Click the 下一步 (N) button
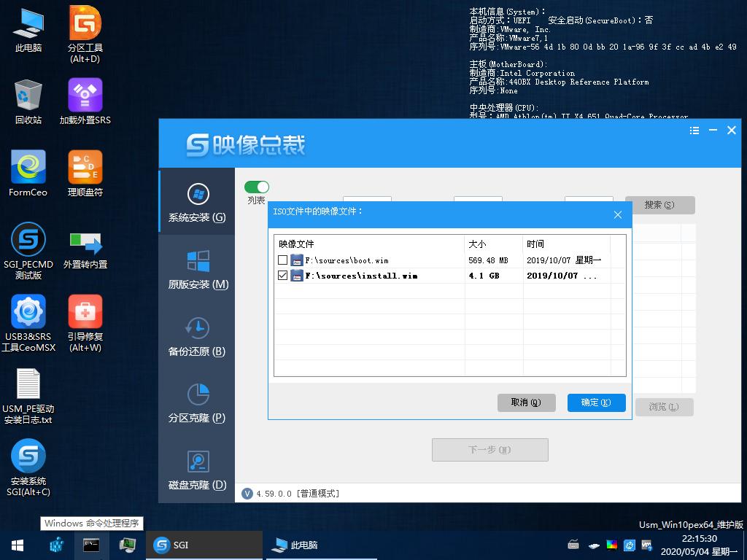This screenshot has width=747, height=560. coord(489,449)
